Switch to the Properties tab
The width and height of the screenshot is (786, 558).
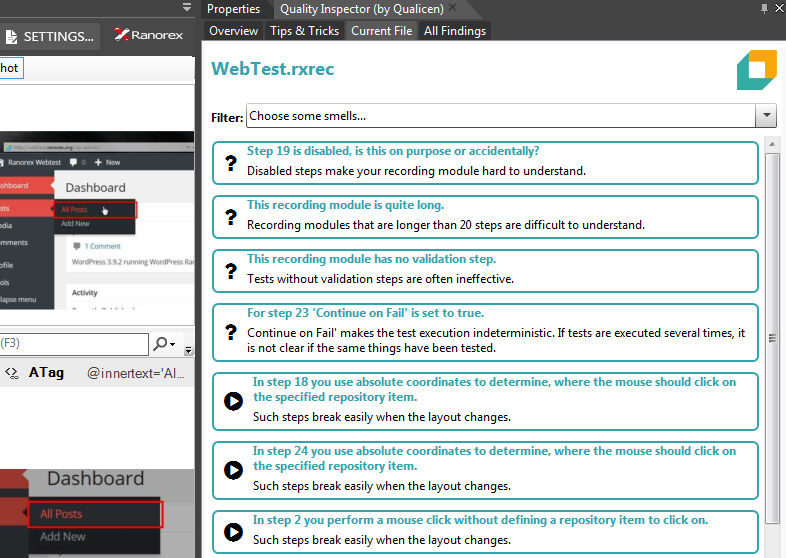click(233, 9)
